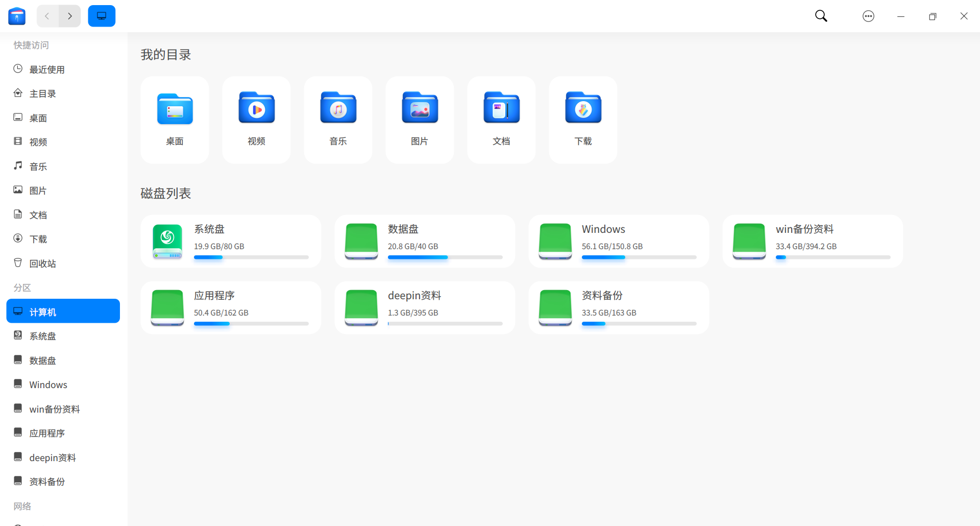980x526 pixels.
Task: Open the 主目录 sidebar entry
Action: pos(43,93)
